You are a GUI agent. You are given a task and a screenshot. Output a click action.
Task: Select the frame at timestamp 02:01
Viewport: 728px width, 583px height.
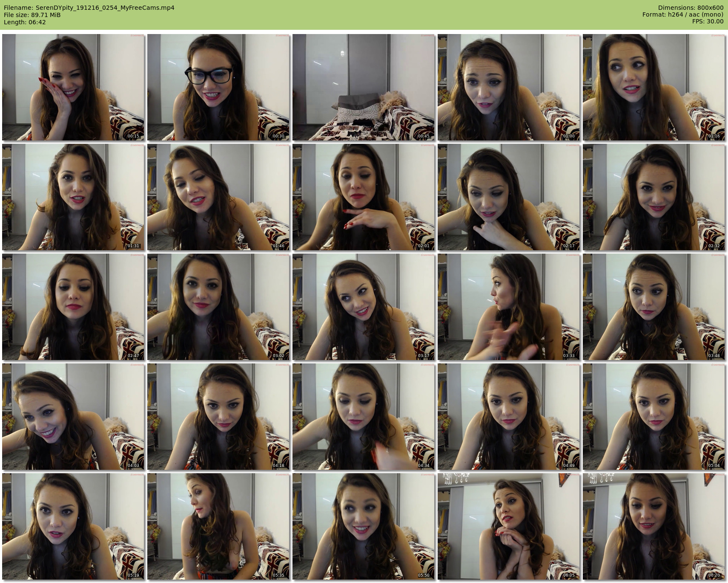364,197
